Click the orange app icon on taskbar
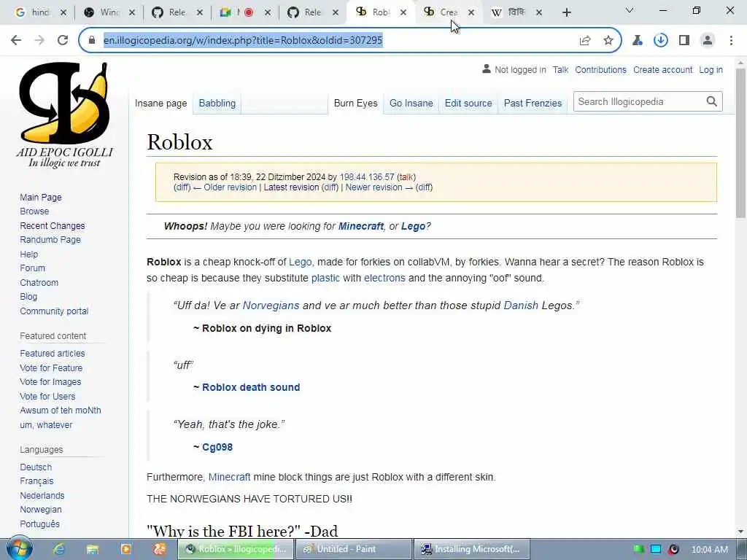 pos(160,549)
